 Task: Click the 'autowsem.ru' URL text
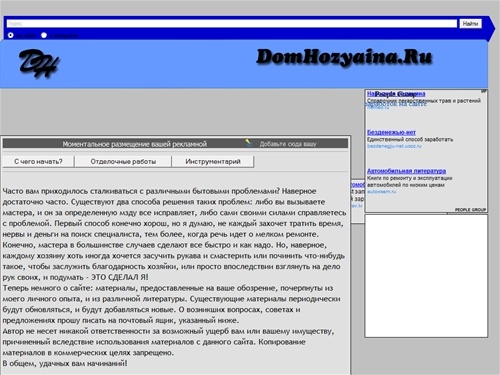pos(382,192)
